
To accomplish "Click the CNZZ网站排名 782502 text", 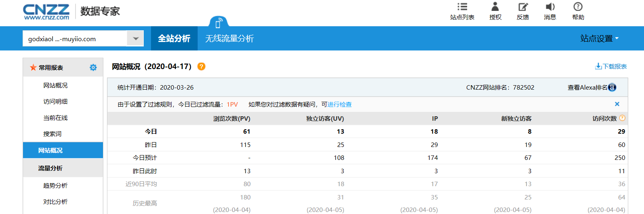I will click(500, 87).
